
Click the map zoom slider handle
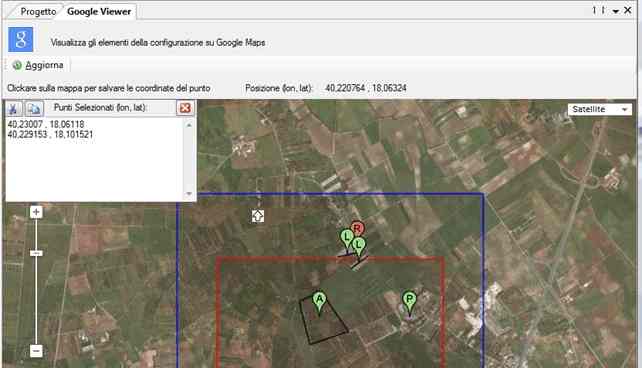[x=36, y=253]
